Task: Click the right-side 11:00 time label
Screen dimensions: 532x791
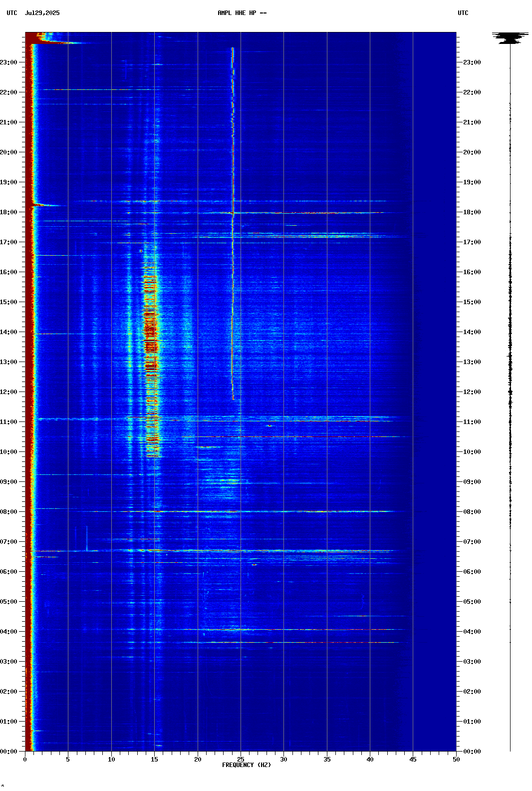Action: [472, 422]
